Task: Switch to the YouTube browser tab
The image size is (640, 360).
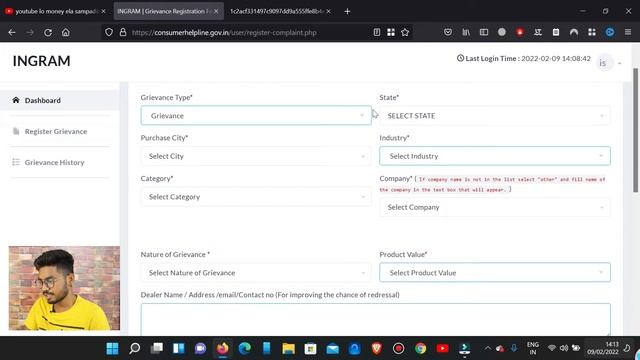Action: 55,11
